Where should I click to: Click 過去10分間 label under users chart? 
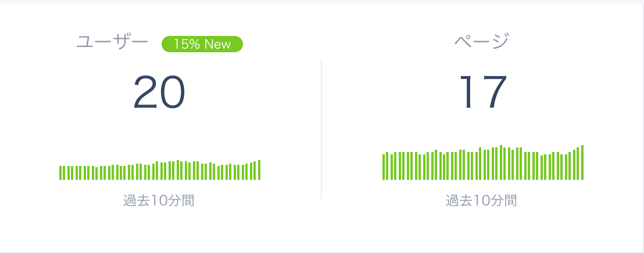[159, 201]
